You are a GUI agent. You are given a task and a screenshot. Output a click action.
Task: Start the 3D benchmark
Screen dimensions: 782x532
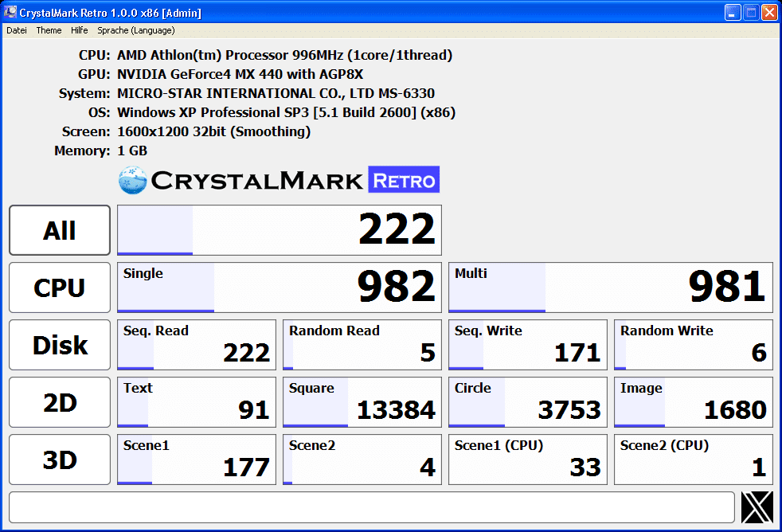[60, 460]
